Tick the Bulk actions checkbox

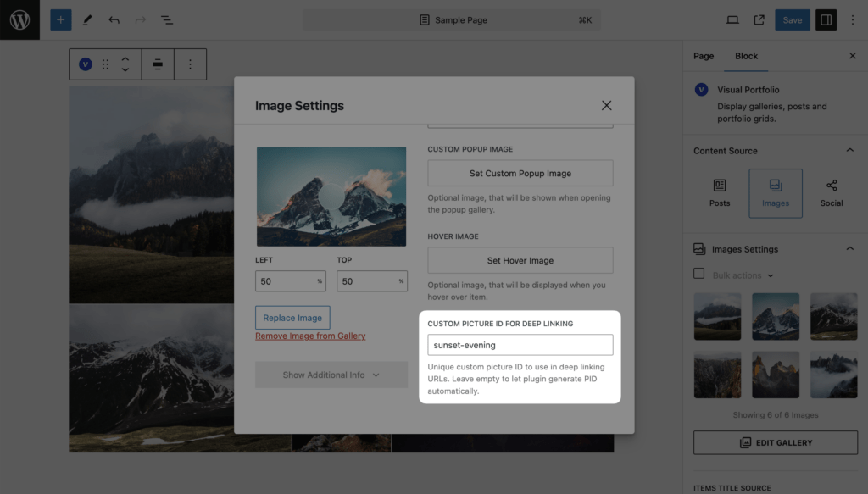click(x=699, y=274)
